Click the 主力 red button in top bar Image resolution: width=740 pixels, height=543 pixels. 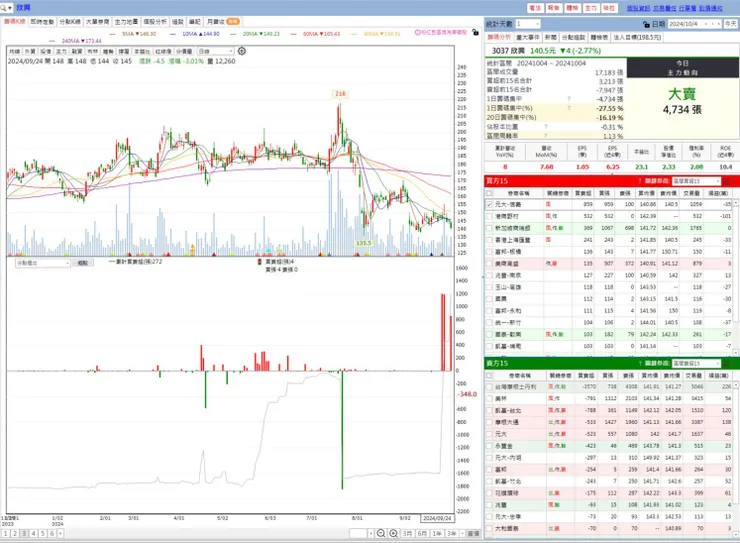coord(590,8)
